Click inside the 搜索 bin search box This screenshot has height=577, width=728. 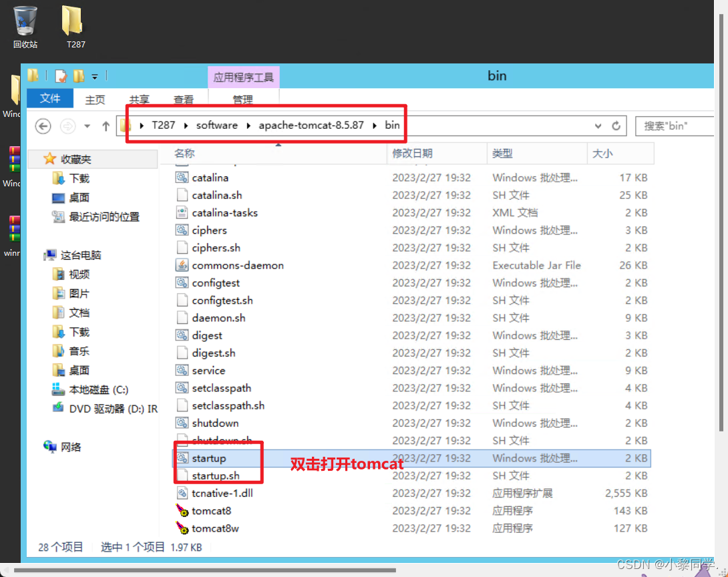click(675, 126)
